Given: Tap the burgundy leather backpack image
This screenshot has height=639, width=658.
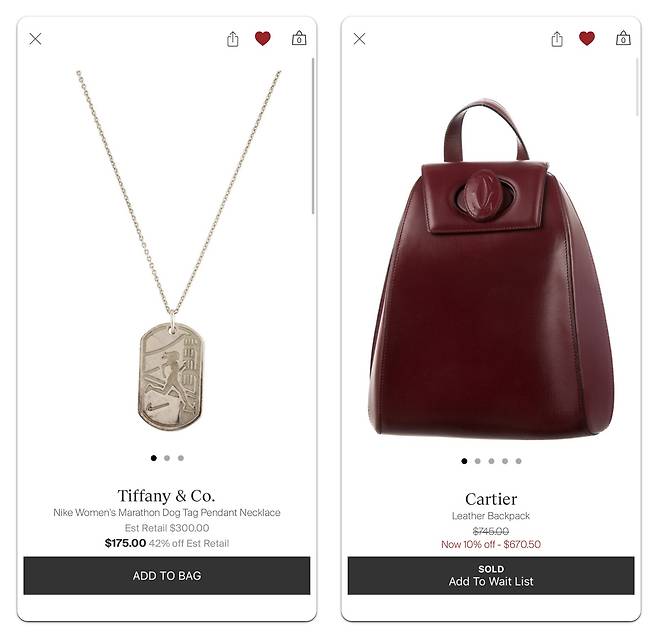Looking at the screenshot, I should click(x=491, y=269).
